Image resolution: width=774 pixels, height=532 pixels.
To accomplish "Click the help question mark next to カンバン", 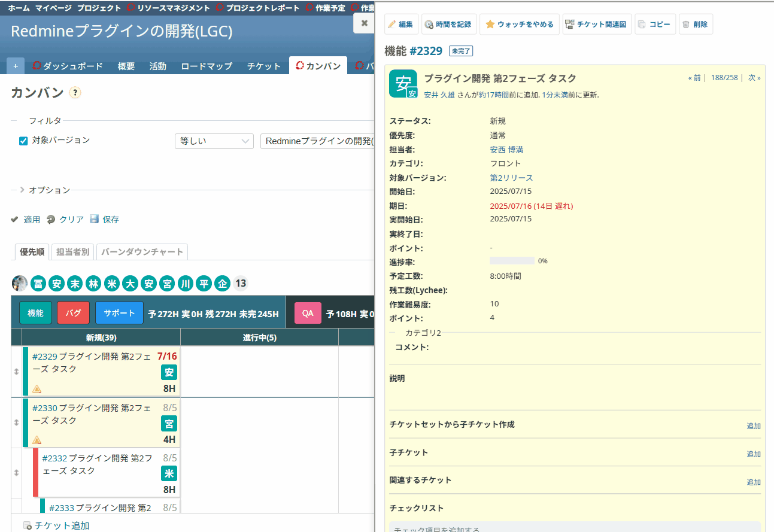I will (75, 92).
